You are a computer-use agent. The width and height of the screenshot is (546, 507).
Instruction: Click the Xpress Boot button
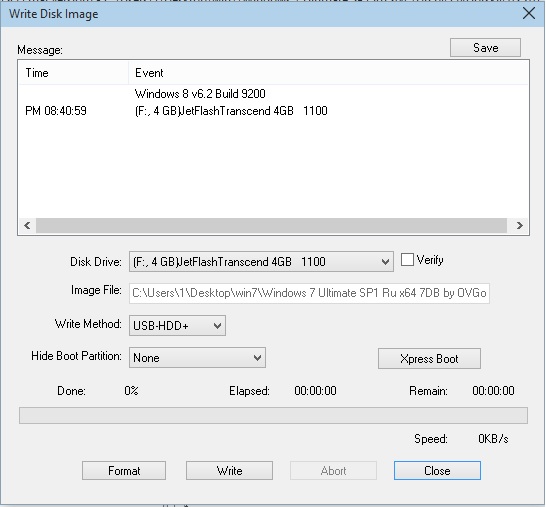pos(429,359)
